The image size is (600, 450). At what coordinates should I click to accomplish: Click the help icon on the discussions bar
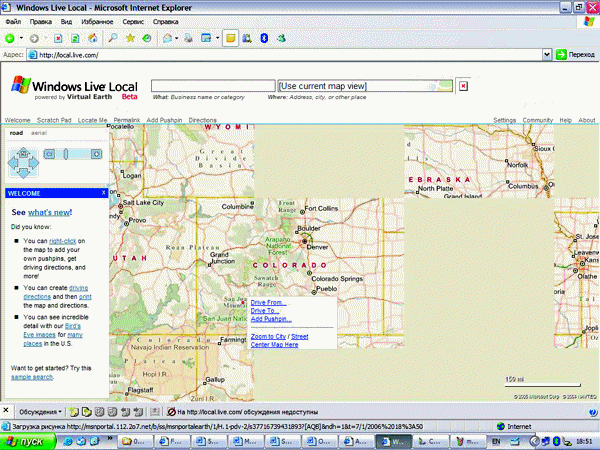pyautogui.click(x=593, y=412)
